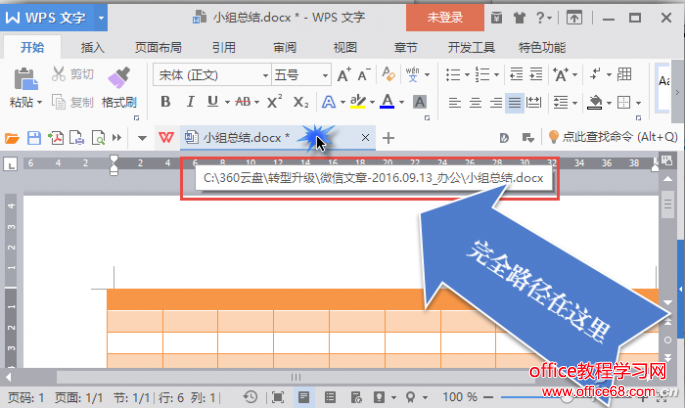685x408 pixels.
Task: Apply the font color A button
Action: click(387, 102)
